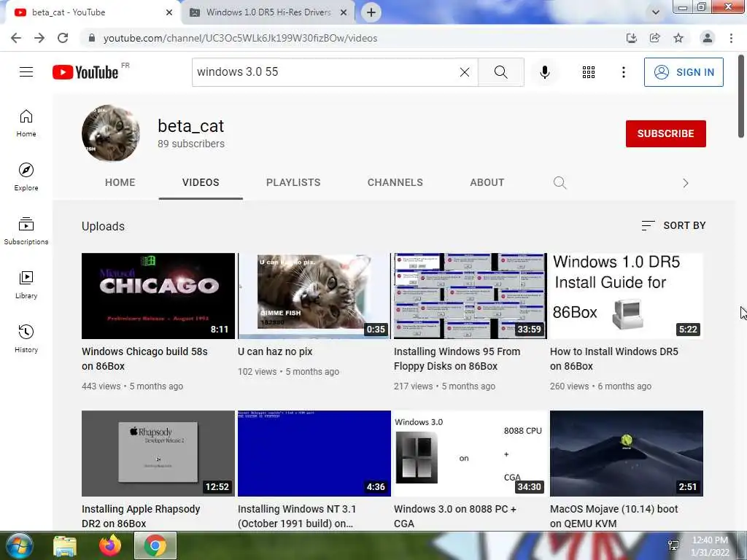The image size is (747, 560).
Task: Search within the channel
Action: 560,182
